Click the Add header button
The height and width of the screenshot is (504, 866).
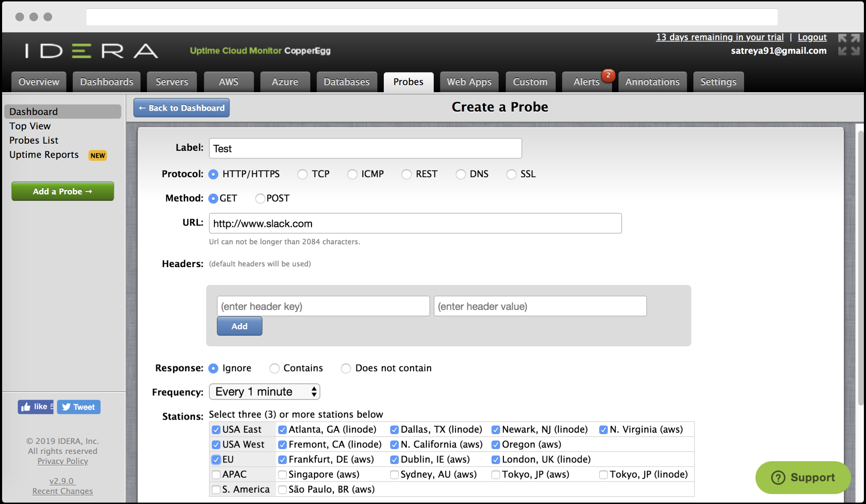point(239,326)
